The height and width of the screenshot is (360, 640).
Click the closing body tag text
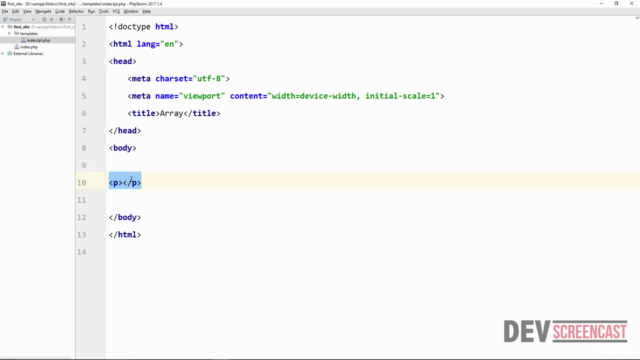pyautogui.click(x=125, y=218)
